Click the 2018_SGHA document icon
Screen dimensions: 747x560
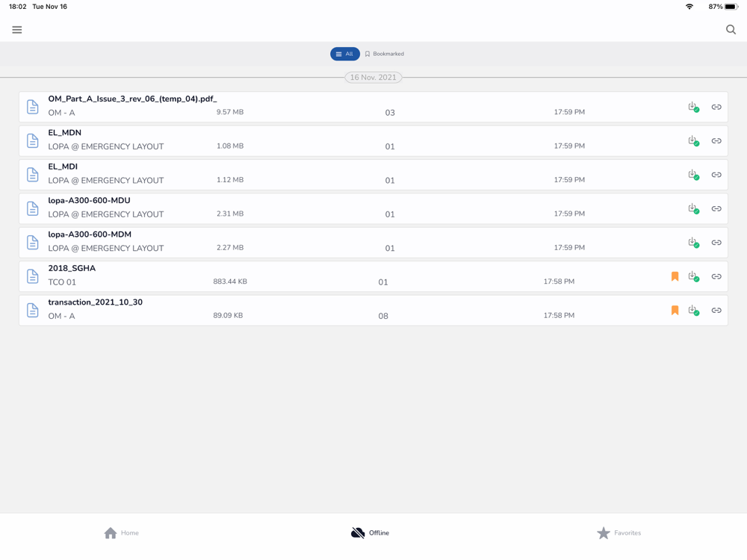(x=32, y=276)
